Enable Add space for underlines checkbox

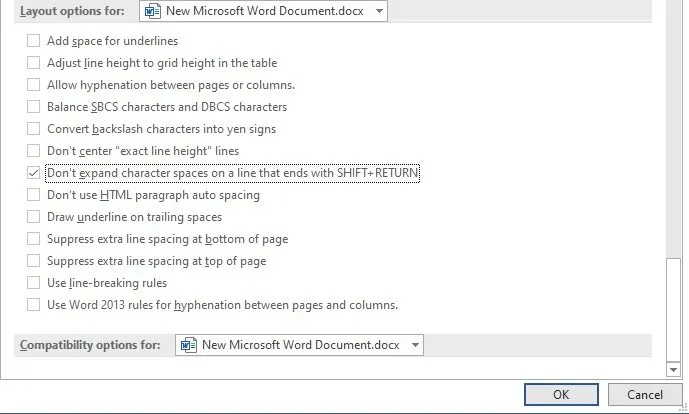click(34, 41)
